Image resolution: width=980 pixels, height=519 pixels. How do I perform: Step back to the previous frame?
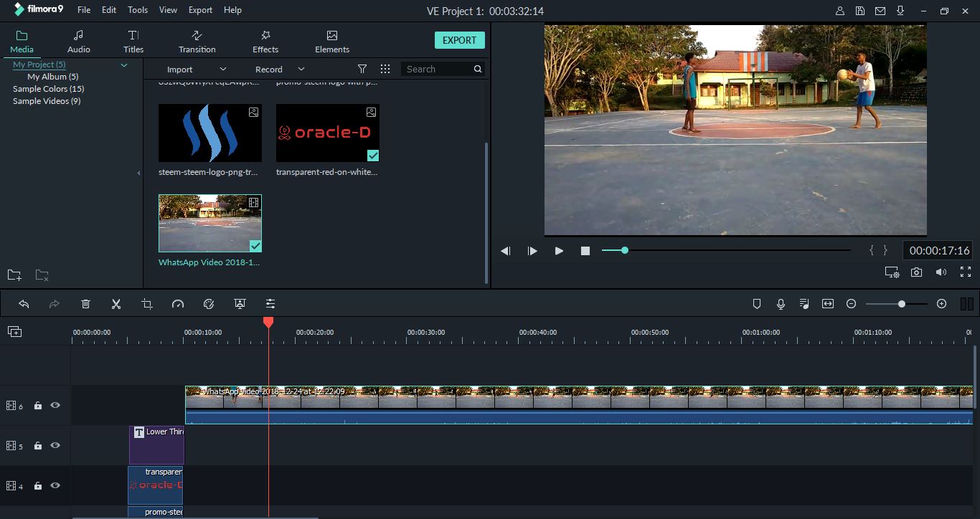tap(506, 251)
